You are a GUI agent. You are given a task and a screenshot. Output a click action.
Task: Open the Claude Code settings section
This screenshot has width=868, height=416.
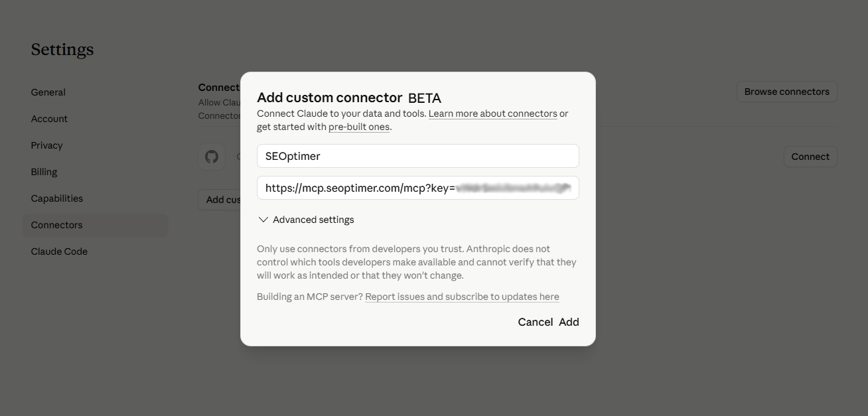point(59,251)
